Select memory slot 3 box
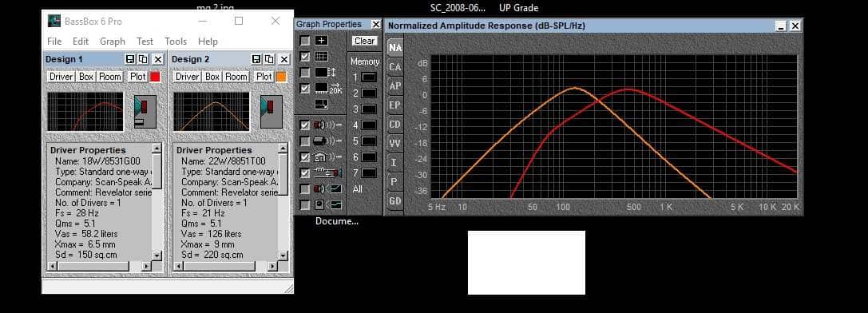The height and width of the screenshot is (313, 868). tap(369, 109)
